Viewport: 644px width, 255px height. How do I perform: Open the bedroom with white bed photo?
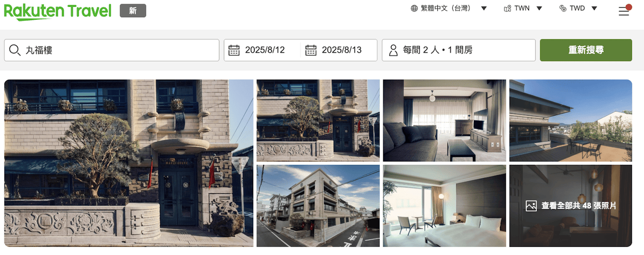[444, 206]
